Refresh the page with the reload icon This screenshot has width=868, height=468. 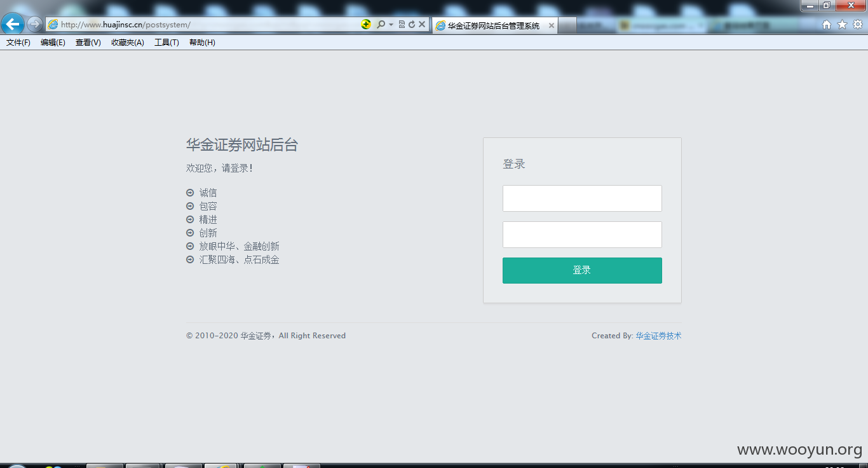411,25
